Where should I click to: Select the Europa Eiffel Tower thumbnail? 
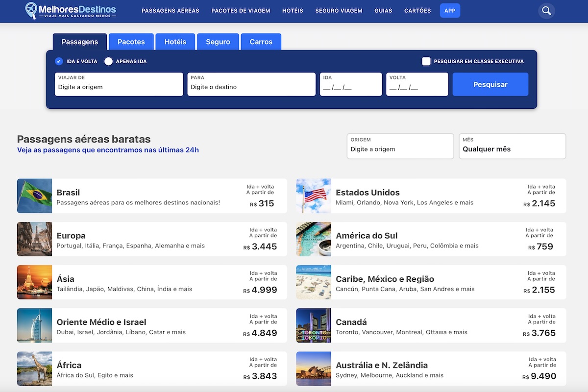34,239
